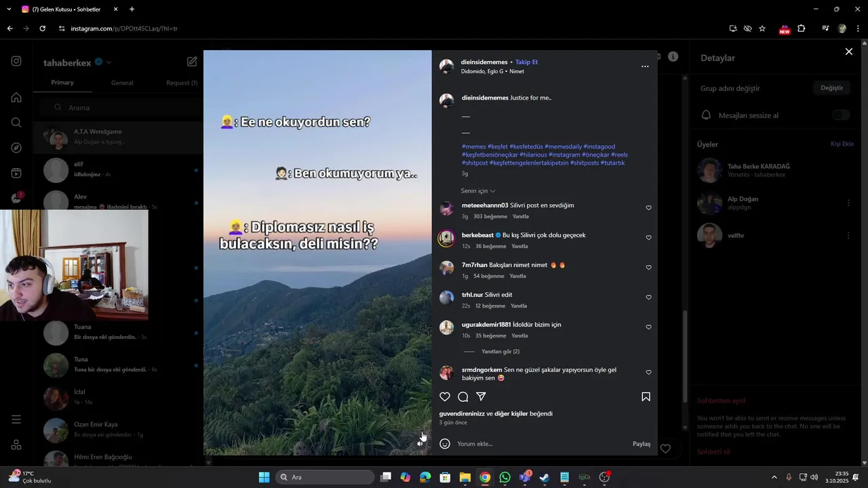868x488 pixels.
Task: Like 7m7rhan's comment
Action: pyautogui.click(x=648, y=268)
